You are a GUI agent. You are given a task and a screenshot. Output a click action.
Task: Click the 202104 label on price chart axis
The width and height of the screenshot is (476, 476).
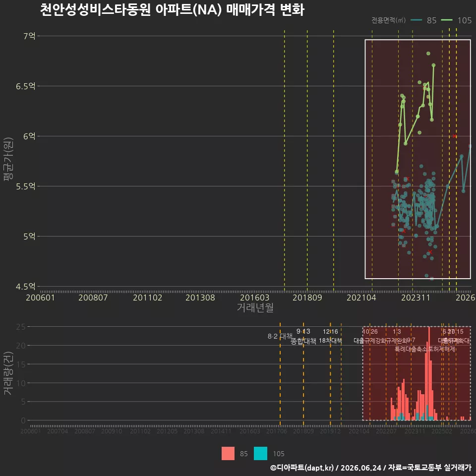pos(361,297)
